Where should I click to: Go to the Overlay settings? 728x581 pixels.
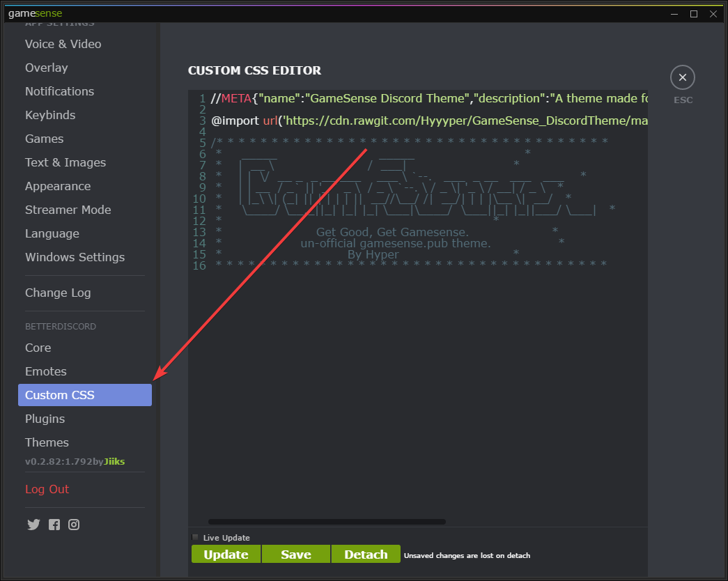coord(47,68)
